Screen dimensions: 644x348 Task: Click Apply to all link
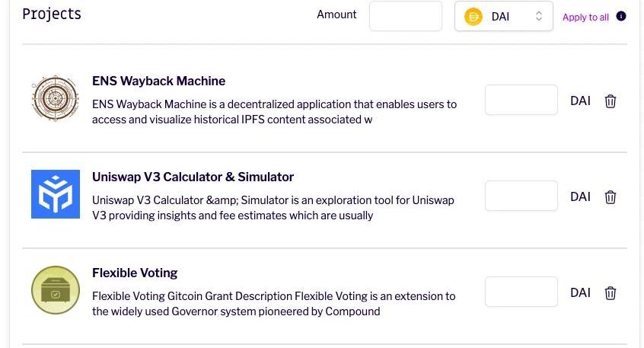point(585,18)
